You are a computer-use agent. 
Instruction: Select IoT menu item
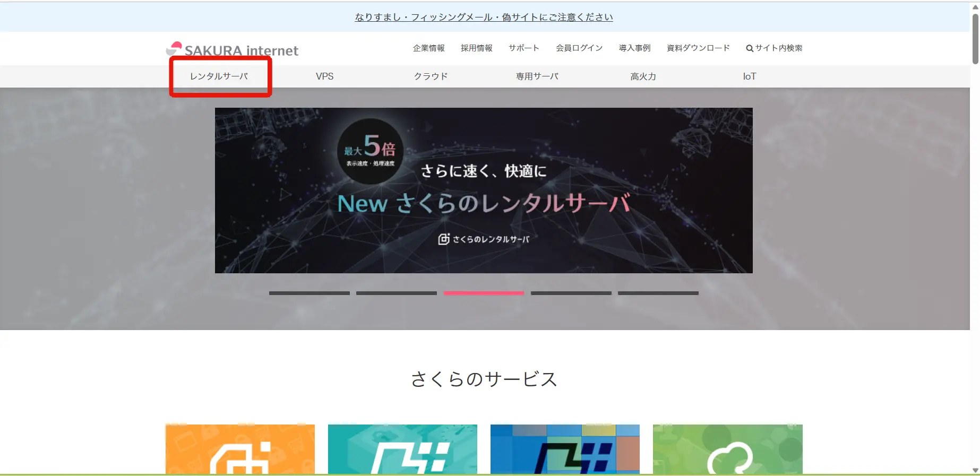pos(750,76)
